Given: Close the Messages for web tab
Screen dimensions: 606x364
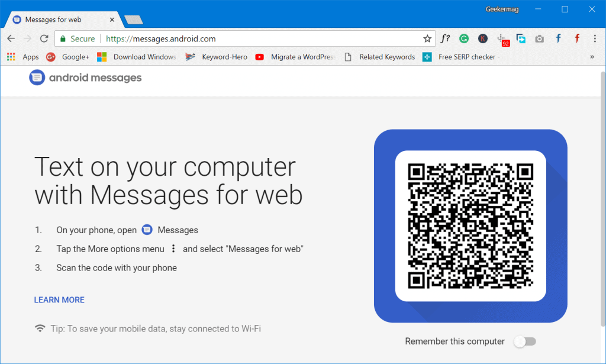Looking at the screenshot, I should pos(112,20).
